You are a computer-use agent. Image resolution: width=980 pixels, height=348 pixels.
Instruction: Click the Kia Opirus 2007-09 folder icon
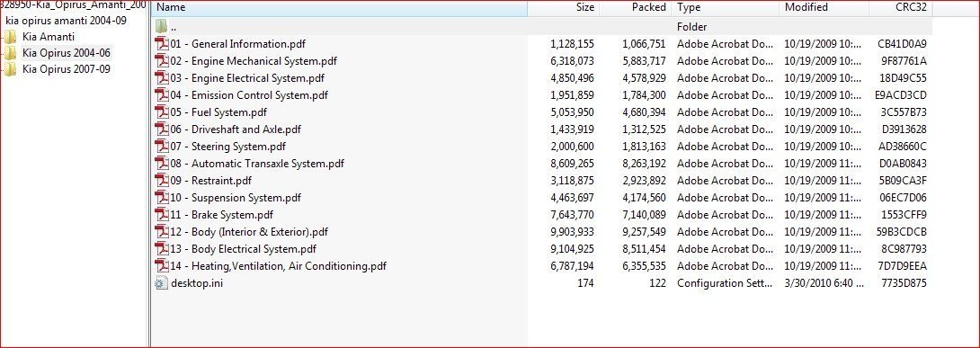(x=10, y=69)
